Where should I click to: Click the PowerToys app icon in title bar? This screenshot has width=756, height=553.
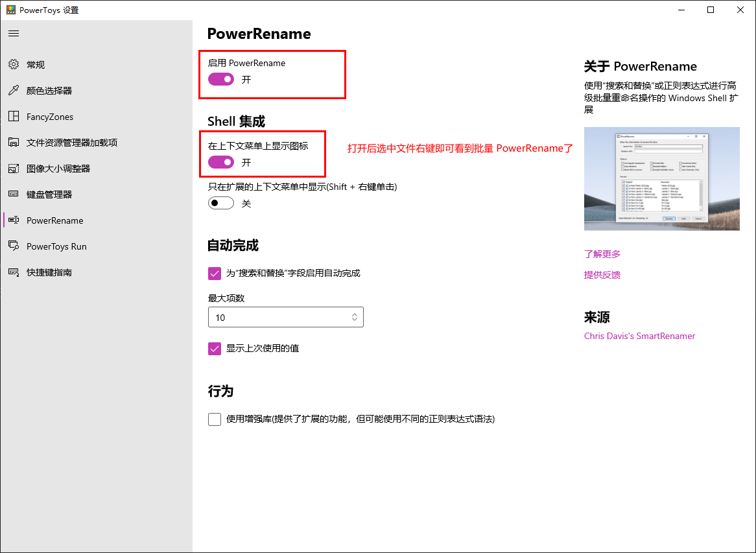(x=10, y=10)
